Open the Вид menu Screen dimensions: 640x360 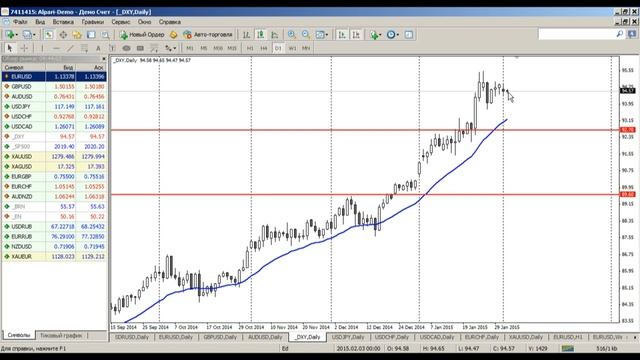pyautogui.click(x=40, y=22)
